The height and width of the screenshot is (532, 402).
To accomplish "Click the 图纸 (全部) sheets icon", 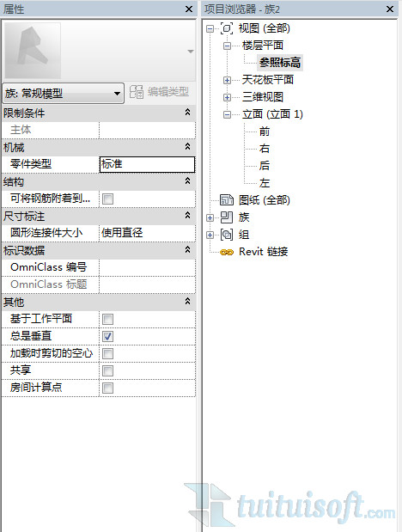I will pyautogui.click(x=227, y=200).
